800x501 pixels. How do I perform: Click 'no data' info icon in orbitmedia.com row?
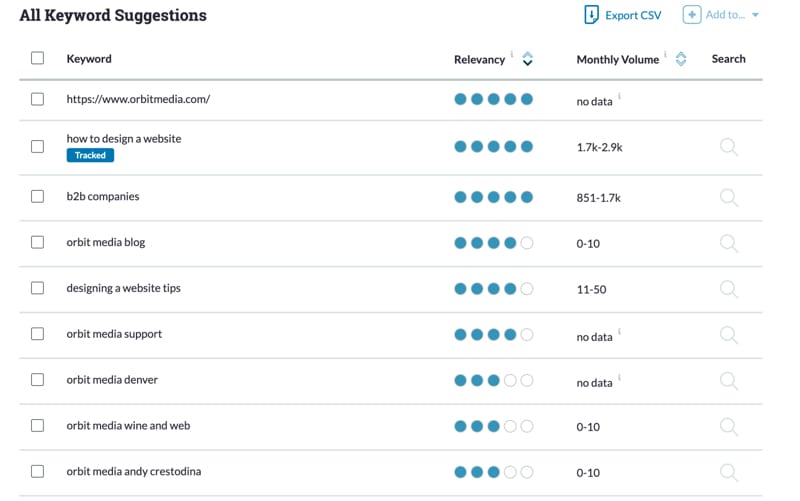620,96
